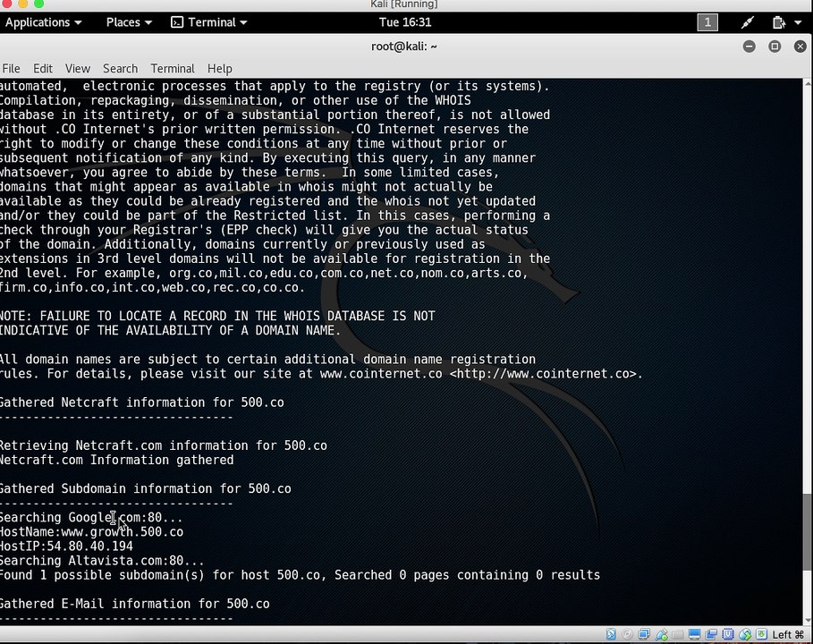The width and height of the screenshot is (813, 644).
Task: Maximize the root@kali terminal window
Action: coord(775,47)
